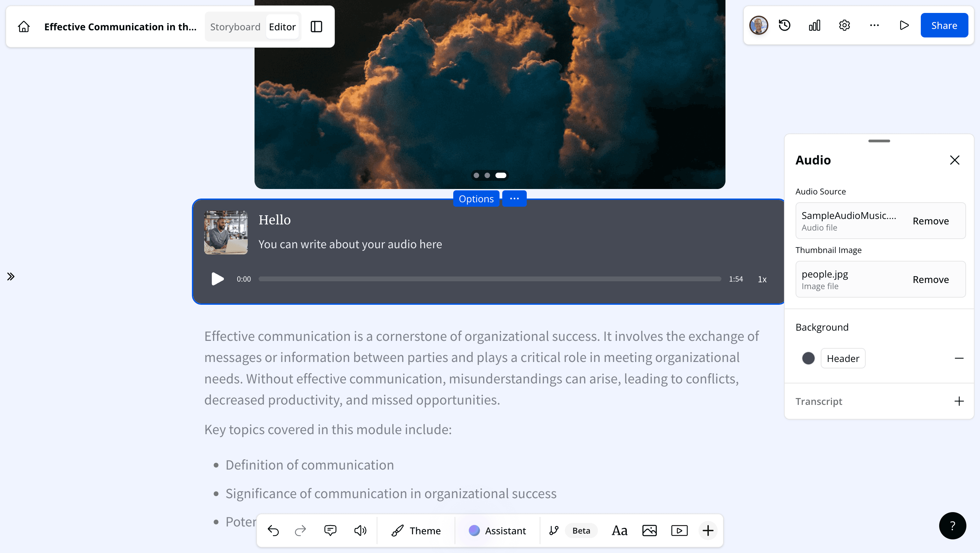Screen dimensions: 980x553
Task: Change playback speed 1x
Action: coord(762,279)
